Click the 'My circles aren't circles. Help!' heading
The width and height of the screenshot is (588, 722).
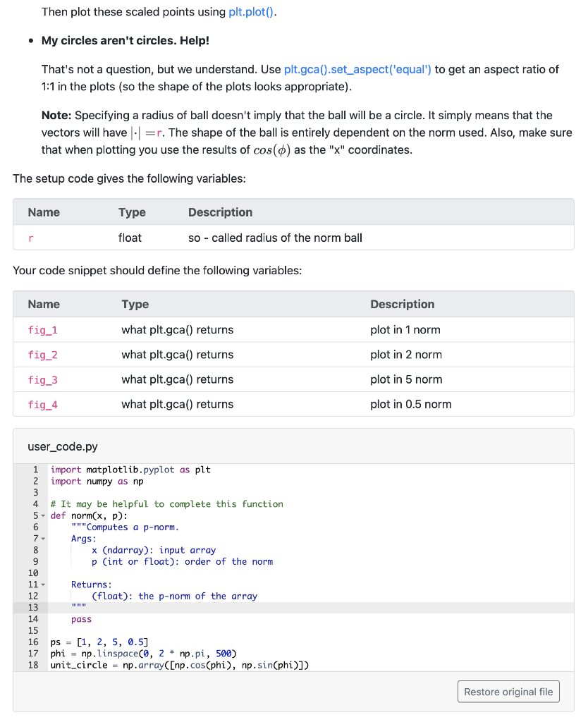(x=125, y=40)
